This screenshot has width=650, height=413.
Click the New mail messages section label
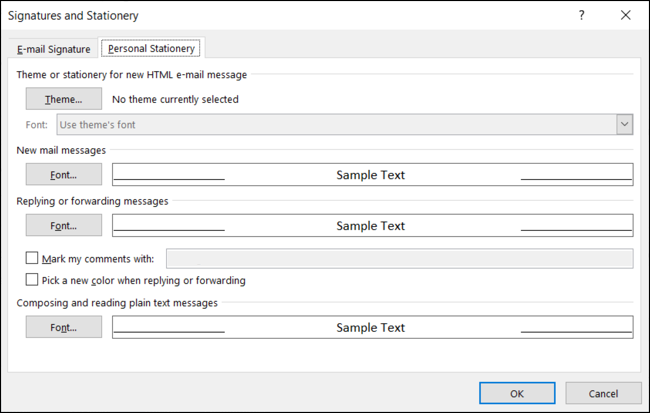[61, 150]
